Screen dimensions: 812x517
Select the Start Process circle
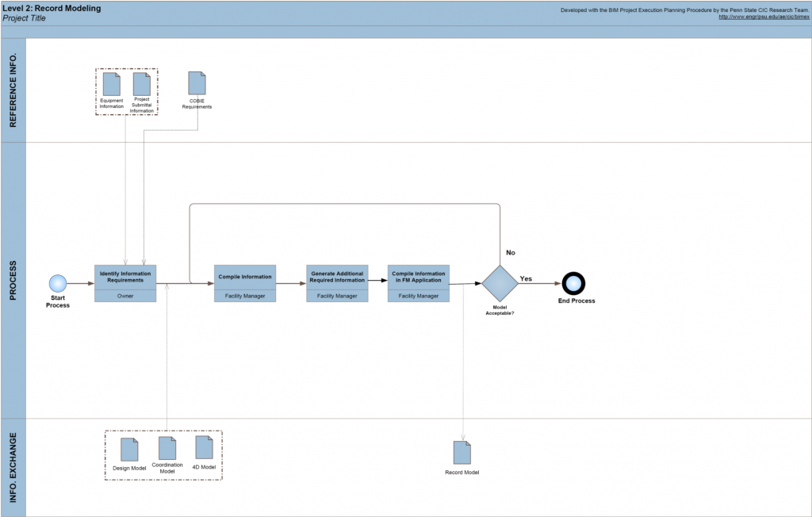click(x=58, y=283)
